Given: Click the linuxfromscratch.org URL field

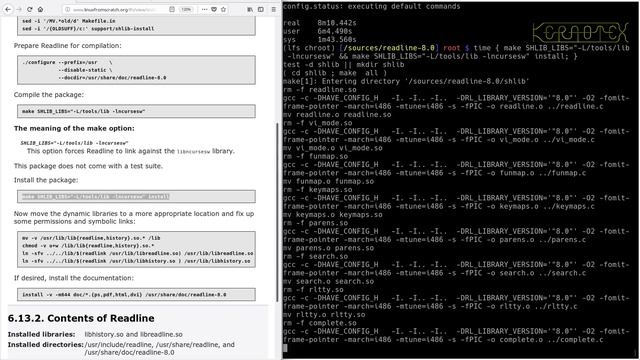Looking at the screenshot, I should click(114, 9).
